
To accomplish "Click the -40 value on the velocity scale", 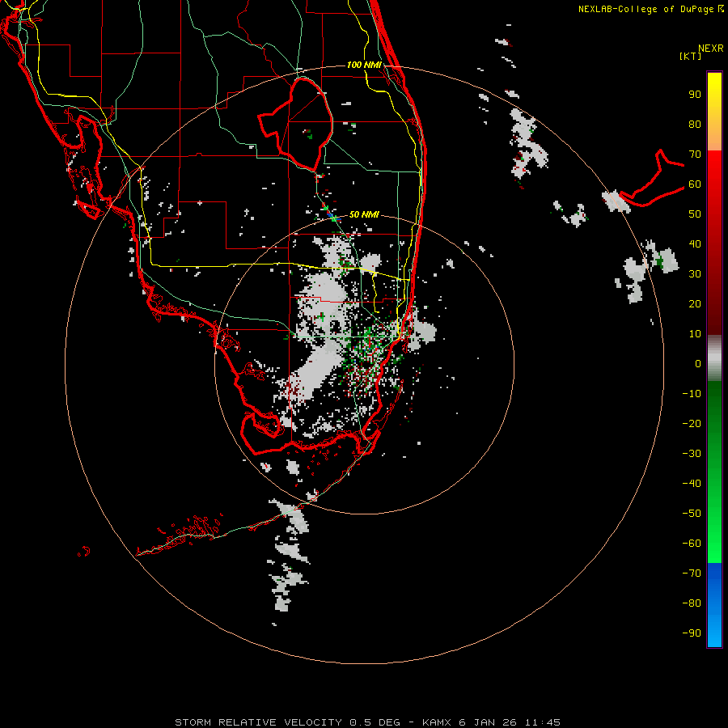I will [692, 484].
